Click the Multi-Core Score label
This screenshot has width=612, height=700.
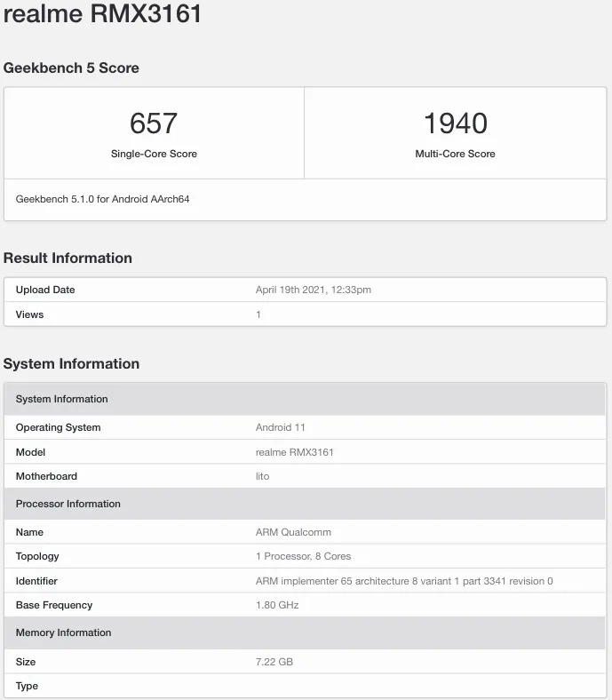[455, 154]
